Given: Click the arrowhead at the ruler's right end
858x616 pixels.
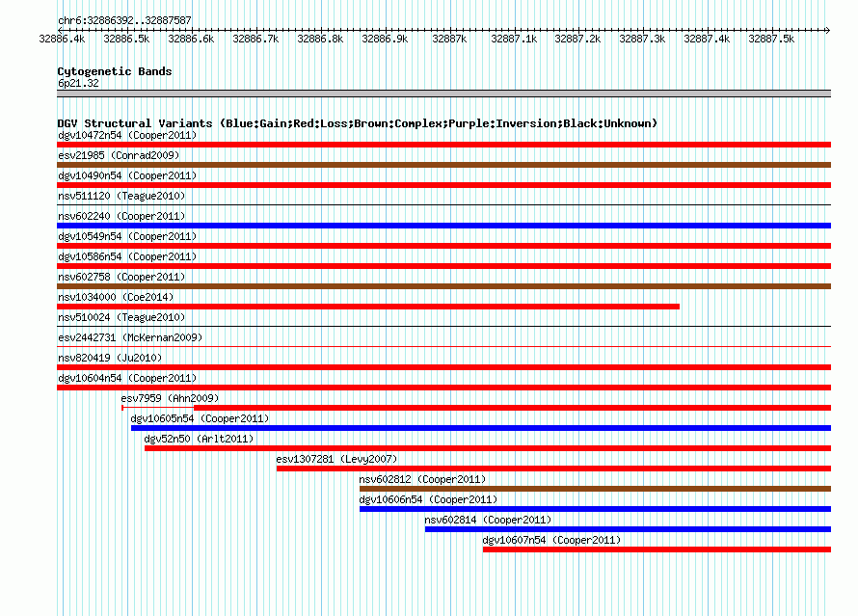Looking at the screenshot, I should point(828,30).
